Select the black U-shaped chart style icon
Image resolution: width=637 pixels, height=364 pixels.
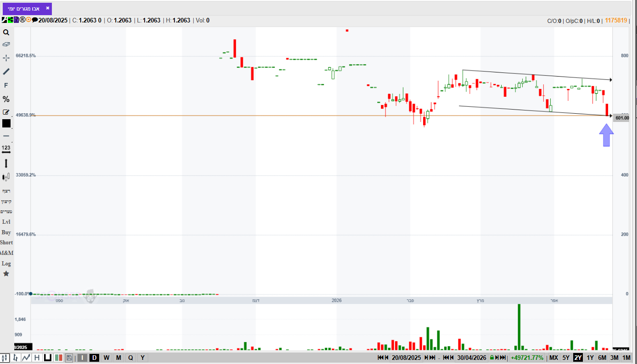[x=47, y=358]
